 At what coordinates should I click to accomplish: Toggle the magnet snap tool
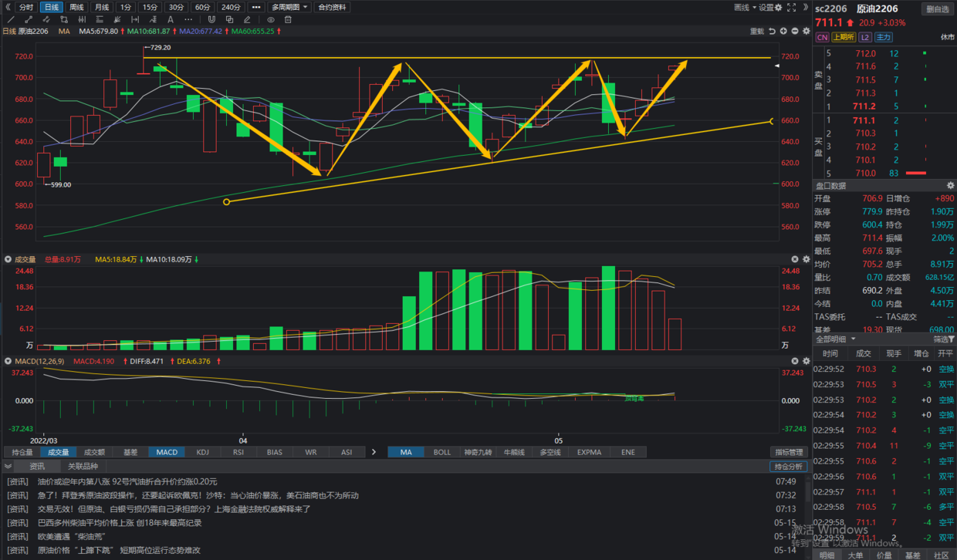(x=211, y=19)
